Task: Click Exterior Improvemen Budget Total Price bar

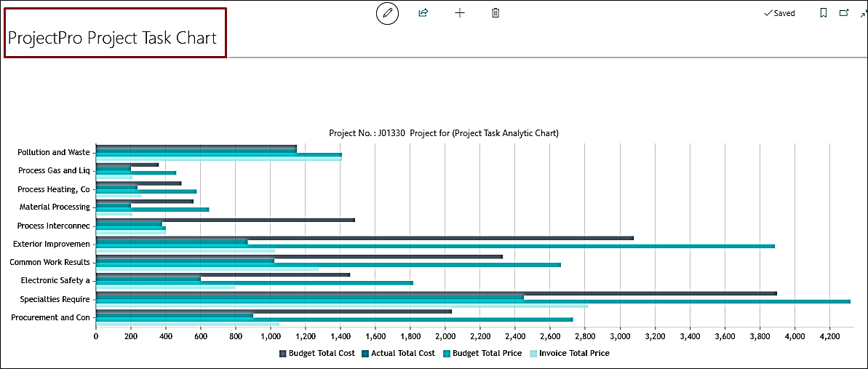Action: (x=435, y=246)
